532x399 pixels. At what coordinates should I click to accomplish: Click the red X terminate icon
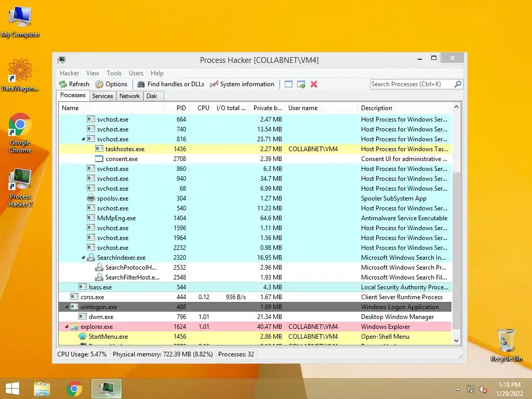314,84
